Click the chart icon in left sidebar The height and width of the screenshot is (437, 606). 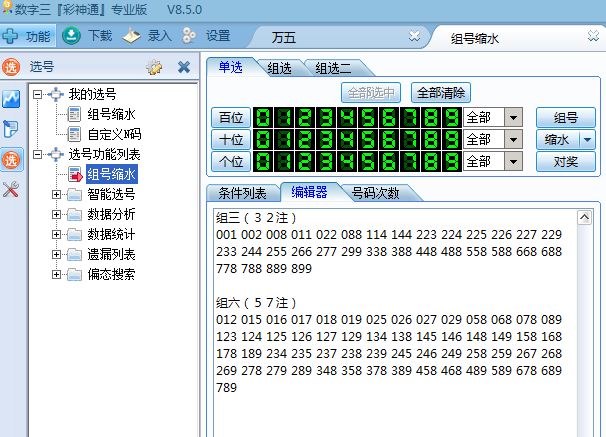coord(12,99)
